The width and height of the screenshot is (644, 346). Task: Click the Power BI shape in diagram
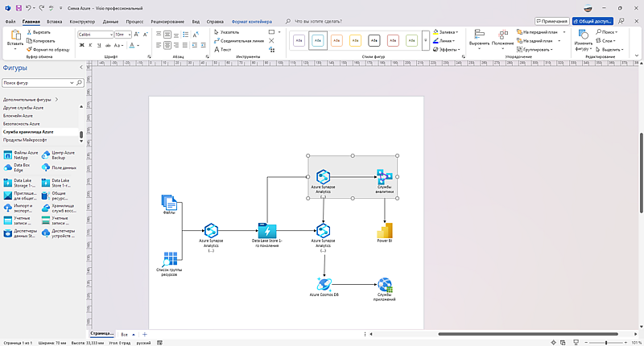[385, 233]
